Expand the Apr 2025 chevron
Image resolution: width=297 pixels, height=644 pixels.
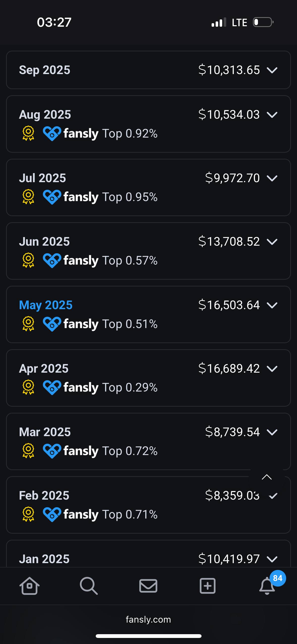[272, 369]
